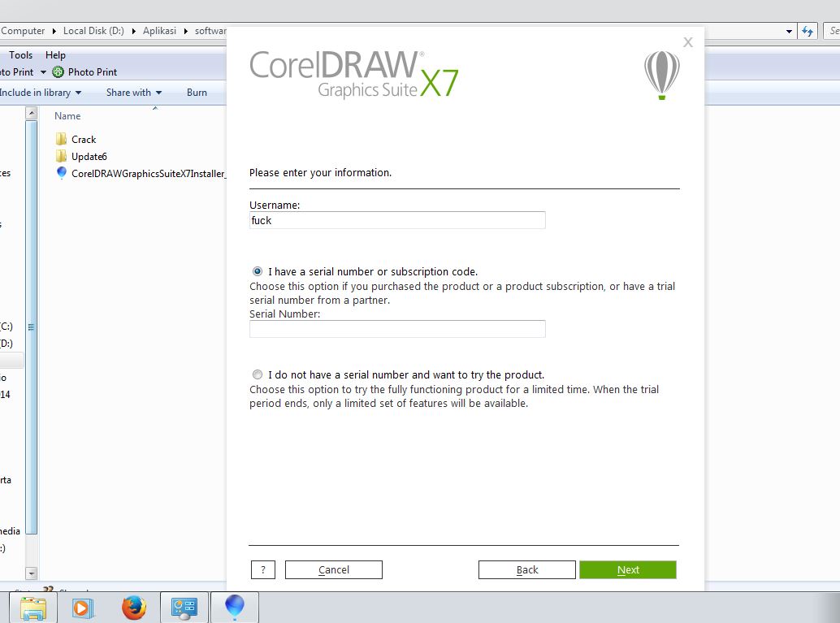Open the dropdown arrow next to the Print button
This screenshot has height=623, width=840.
click(x=43, y=72)
